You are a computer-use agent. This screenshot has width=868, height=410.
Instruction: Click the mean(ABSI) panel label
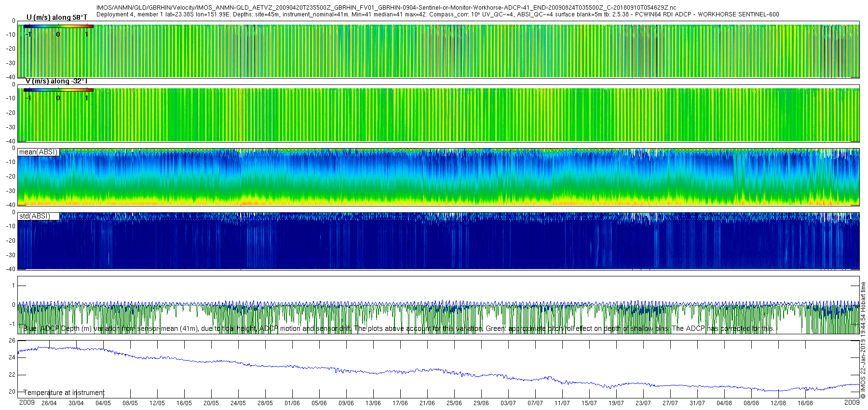click(x=39, y=152)
